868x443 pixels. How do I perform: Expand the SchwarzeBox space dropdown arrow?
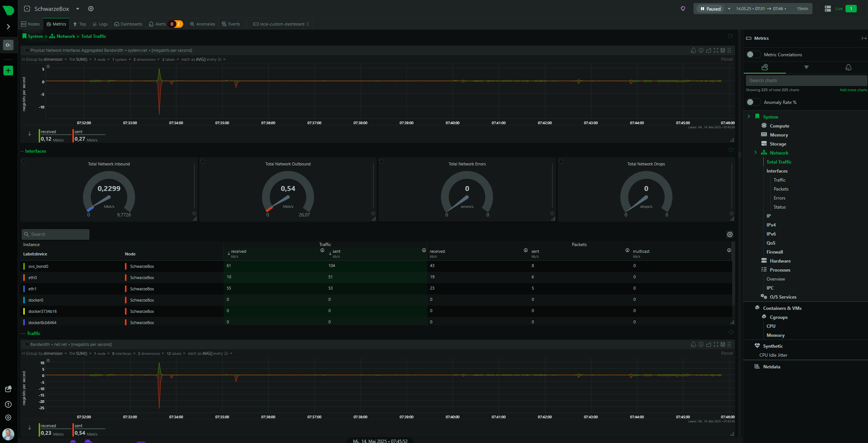click(x=77, y=9)
